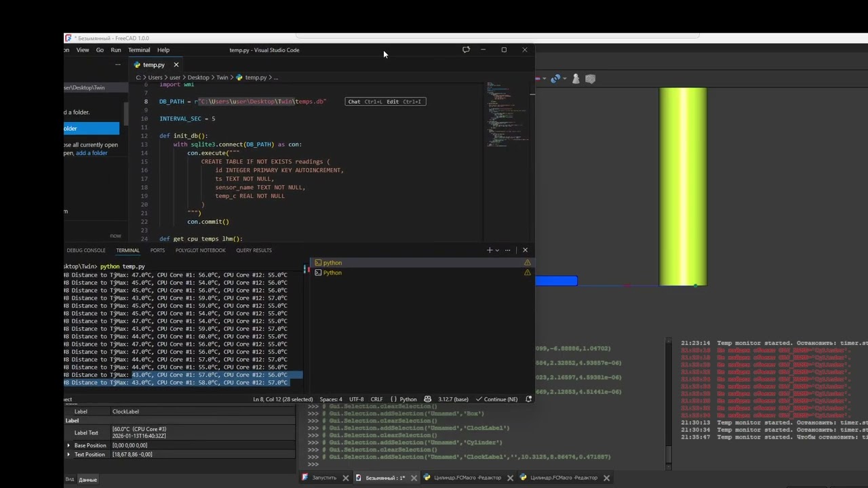868x488 pixels.
Task: Expand Text Position property in FreeCAD
Action: click(x=68, y=455)
